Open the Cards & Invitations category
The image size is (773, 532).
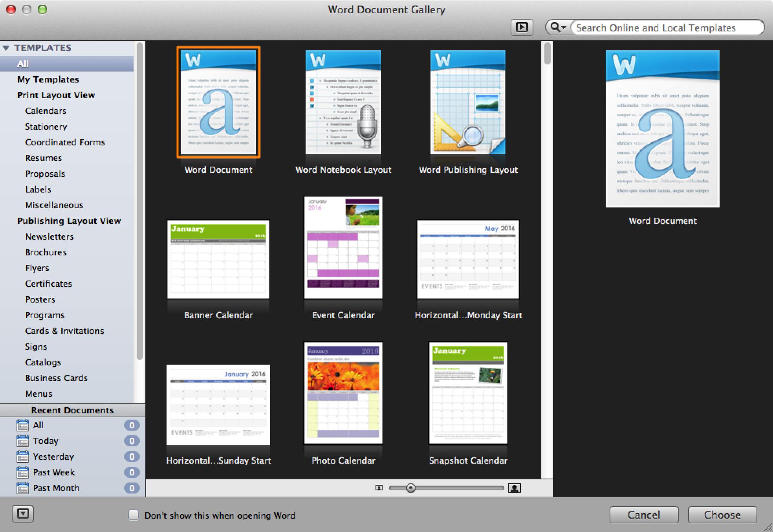[67, 331]
